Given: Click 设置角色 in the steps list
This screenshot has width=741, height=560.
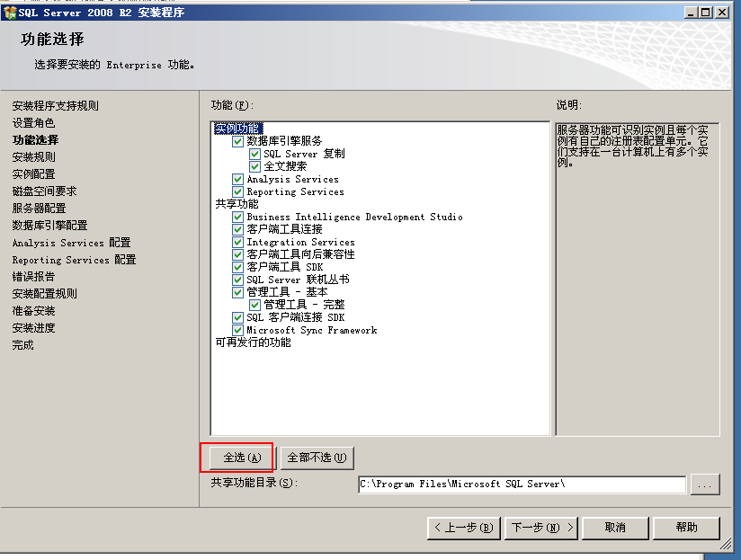Looking at the screenshot, I should pyautogui.click(x=33, y=123).
